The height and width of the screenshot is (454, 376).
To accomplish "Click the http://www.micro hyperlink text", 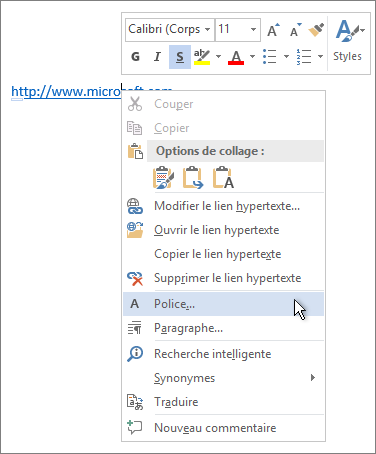I will (x=66, y=92).
